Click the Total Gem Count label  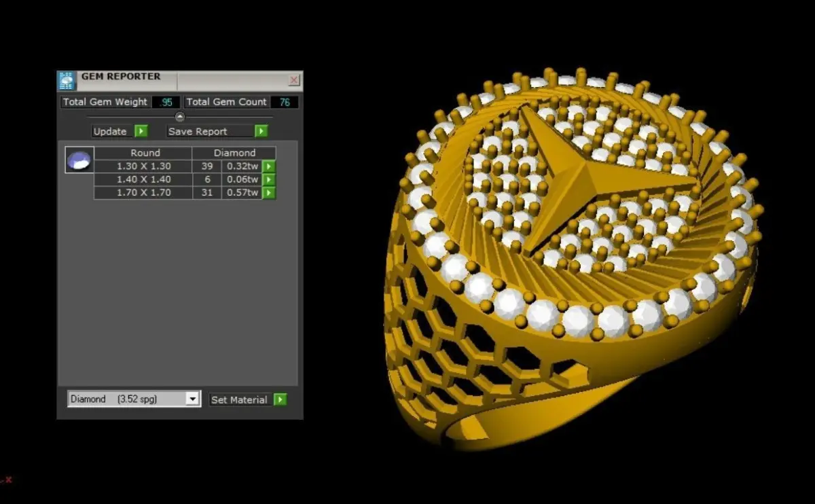point(227,102)
